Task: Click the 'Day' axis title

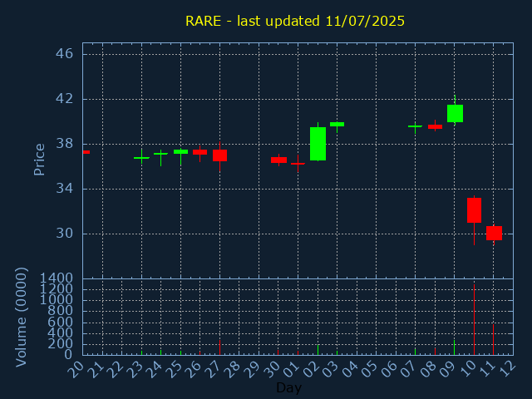Action: point(288,387)
